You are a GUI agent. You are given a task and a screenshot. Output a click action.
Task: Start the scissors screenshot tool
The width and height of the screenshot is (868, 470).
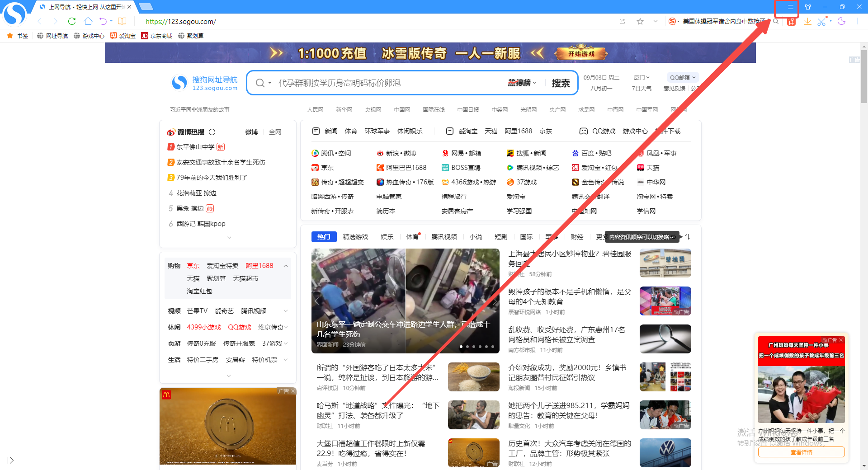click(x=821, y=21)
